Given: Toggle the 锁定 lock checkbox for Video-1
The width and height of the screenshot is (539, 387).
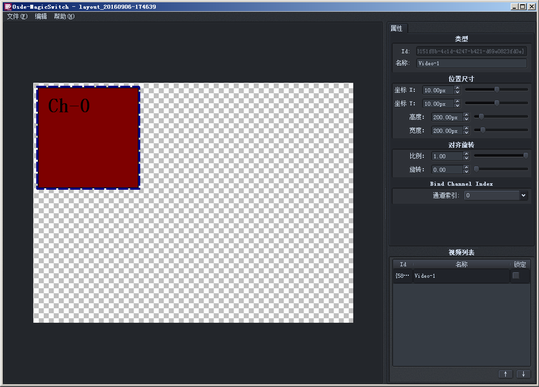Looking at the screenshot, I should click(x=516, y=275).
